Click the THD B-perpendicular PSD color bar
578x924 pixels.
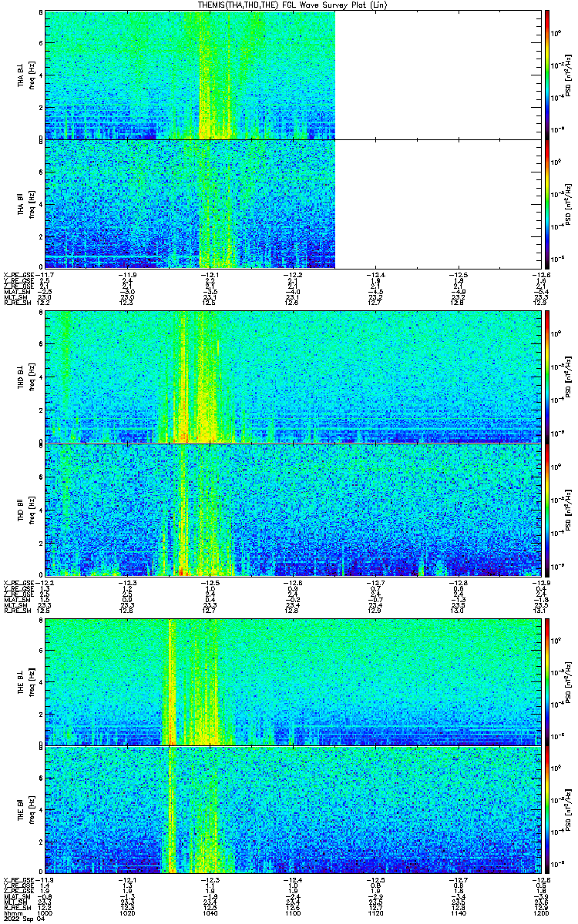coord(547,376)
